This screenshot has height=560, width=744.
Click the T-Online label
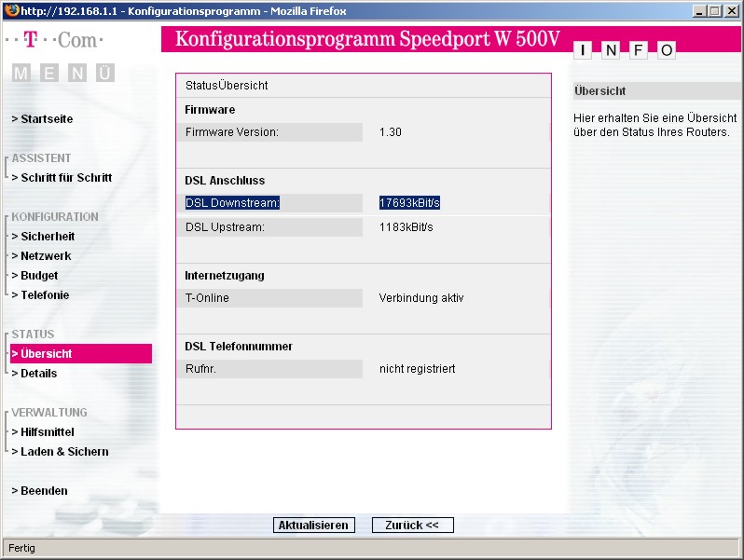pyautogui.click(x=207, y=298)
